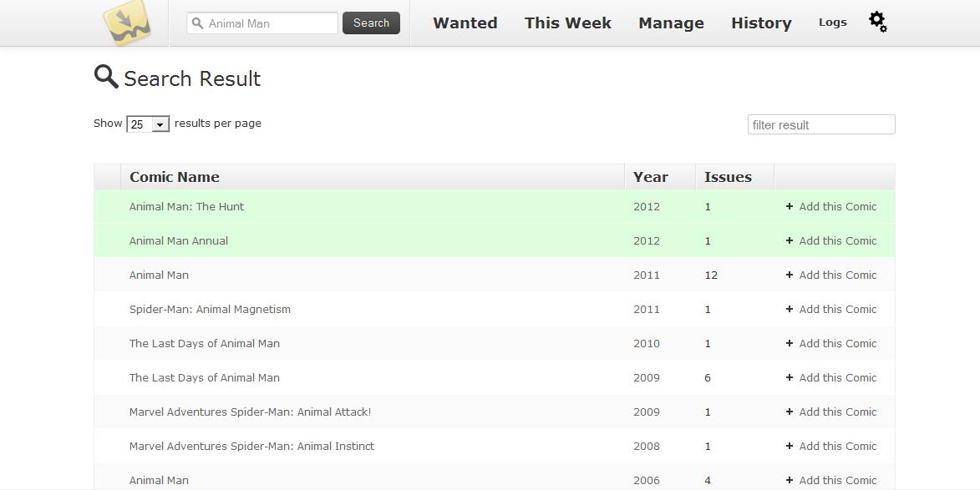Click the magnifier icon in the search box
Viewport: 980px width, 490px height.
tap(197, 23)
